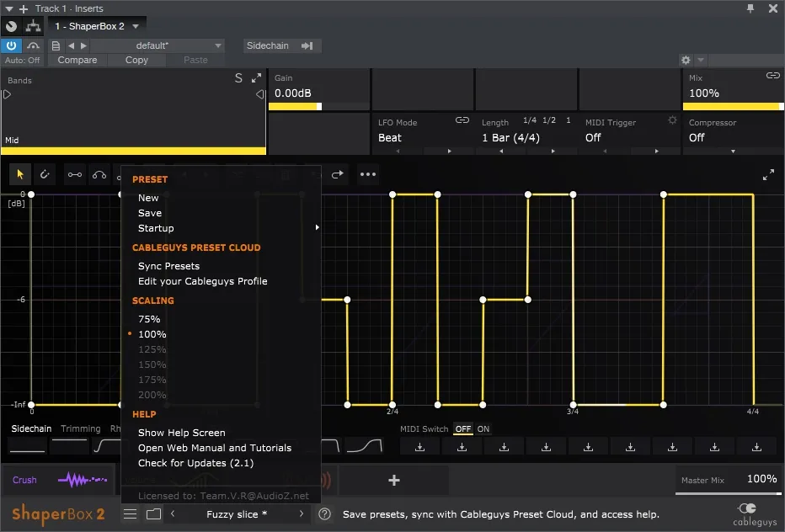Viewport: 785px width, 532px height.
Task: Select the arrow pointer edit tool
Action: point(20,174)
